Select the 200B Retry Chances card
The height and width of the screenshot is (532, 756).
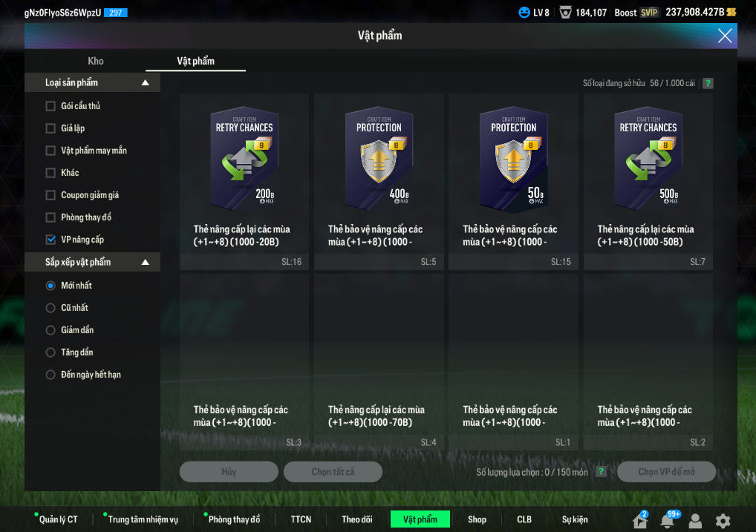244,180
